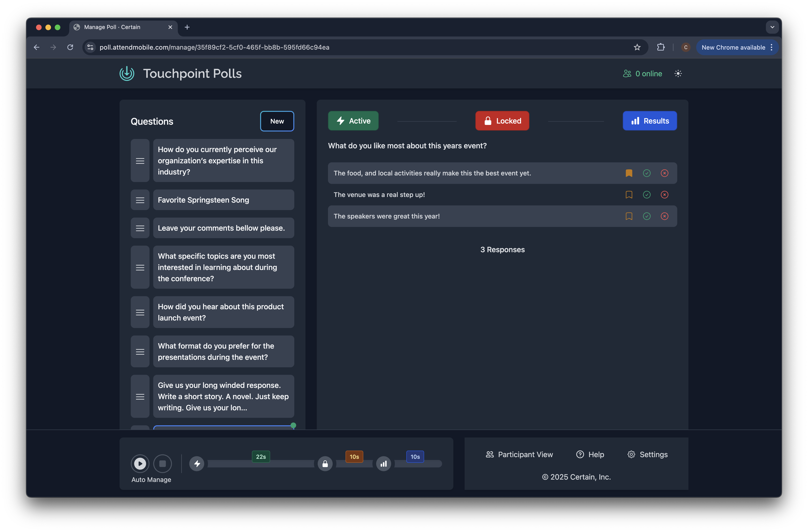Grab the drag handle for Favorite Springsteen Song
This screenshot has height=532, width=808.
140,200
